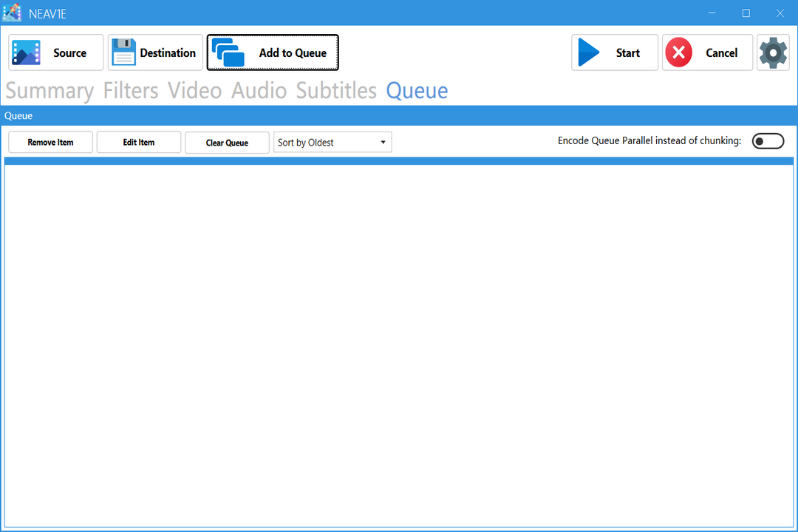798x532 pixels.
Task: Select the Queue tab
Action: (x=417, y=91)
